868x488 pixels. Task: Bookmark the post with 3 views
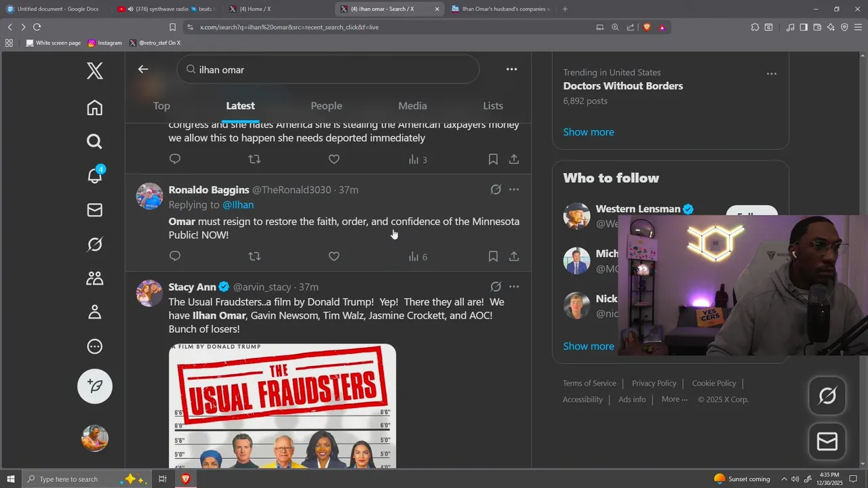(x=493, y=159)
